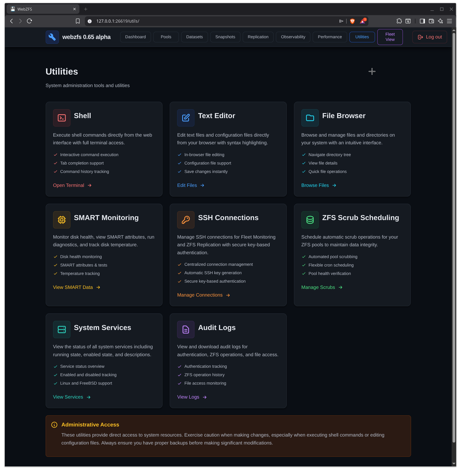
Task: Switch to the Dashboard tab
Action: (x=135, y=37)
